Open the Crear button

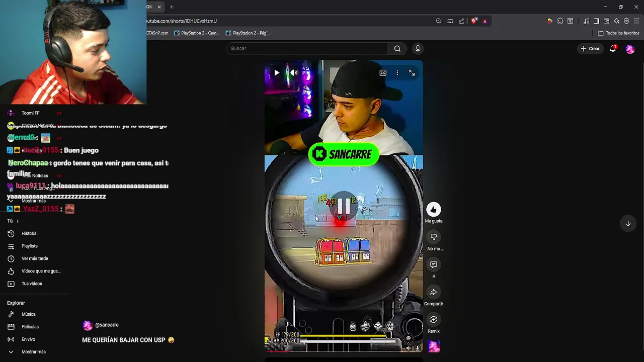point(590,49)
